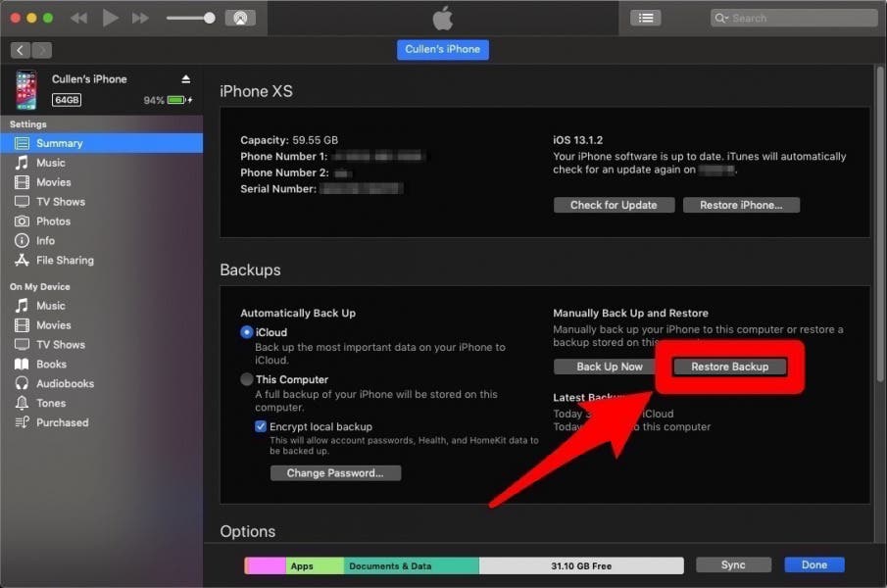Click the Phone Number 1 label
887x588 pixels.
tap(284, 157)
